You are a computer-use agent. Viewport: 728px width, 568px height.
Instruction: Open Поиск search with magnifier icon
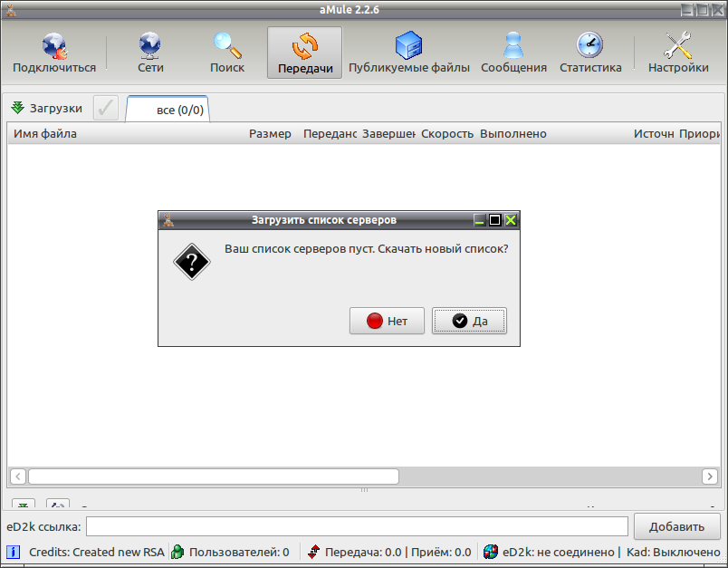coord(227,53)
